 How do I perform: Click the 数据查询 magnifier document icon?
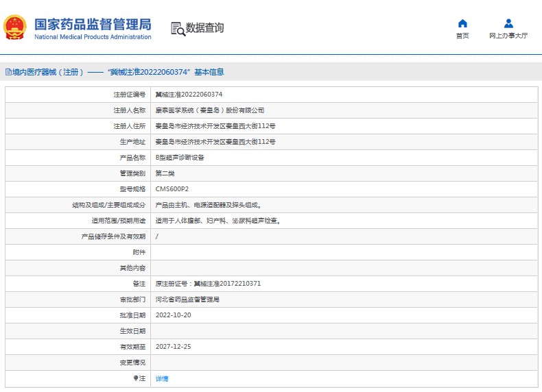[177, 28]
